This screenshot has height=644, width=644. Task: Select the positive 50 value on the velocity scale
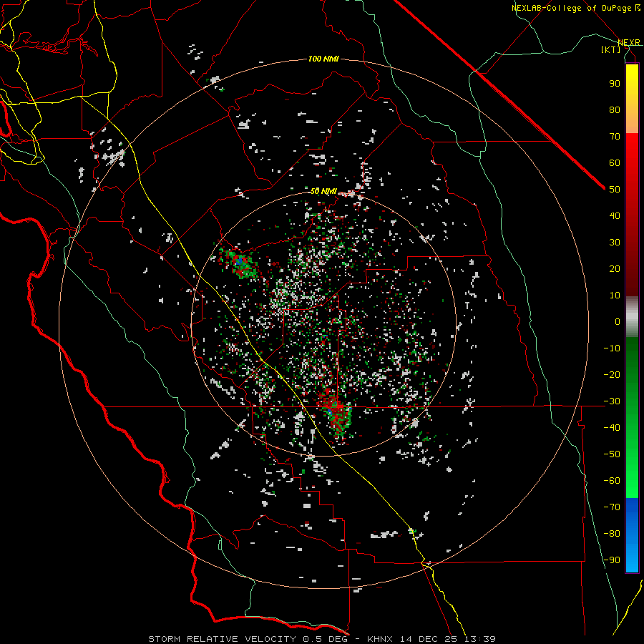(x=615, y=190)
